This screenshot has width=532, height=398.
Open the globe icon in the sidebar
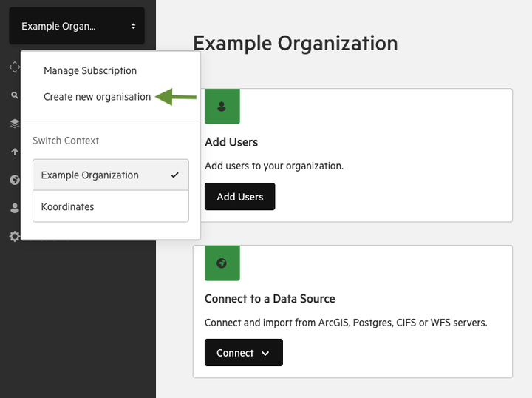pos(15,180)
